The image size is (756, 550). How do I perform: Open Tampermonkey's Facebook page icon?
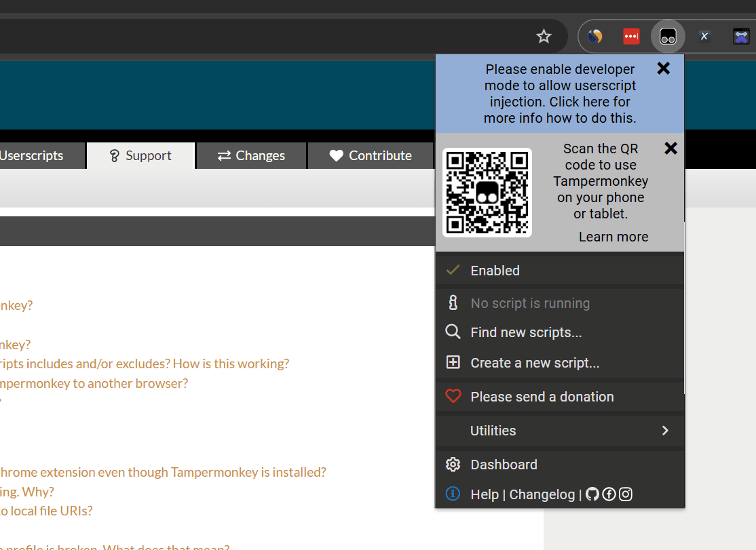[x=609, y=494]
